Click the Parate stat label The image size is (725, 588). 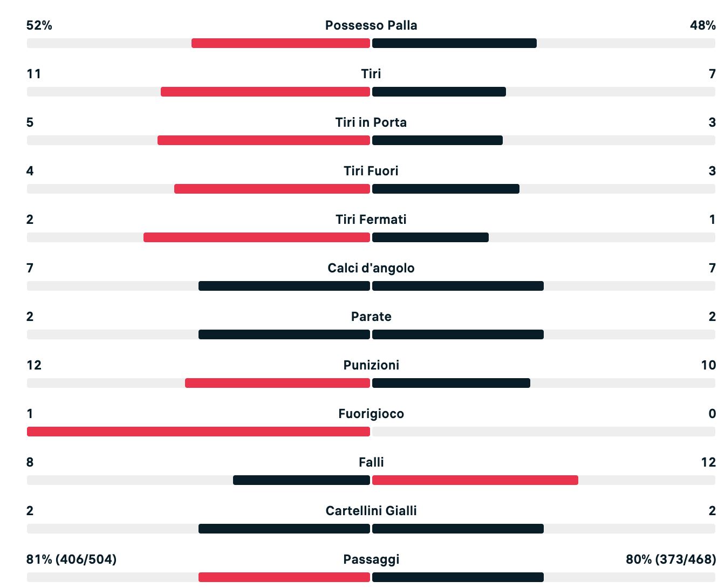click(371, 317)
